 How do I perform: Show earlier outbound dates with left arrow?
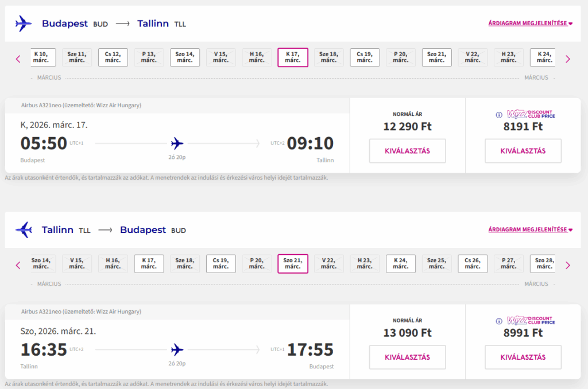pyautogui.click(x=18, y=59)
